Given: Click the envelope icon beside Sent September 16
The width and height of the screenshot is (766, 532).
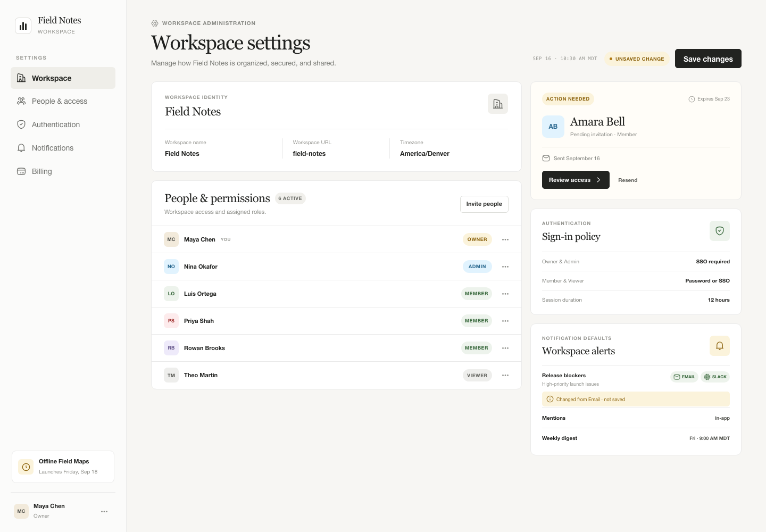Looking at the screenshot, I should (x=546, y=158).
